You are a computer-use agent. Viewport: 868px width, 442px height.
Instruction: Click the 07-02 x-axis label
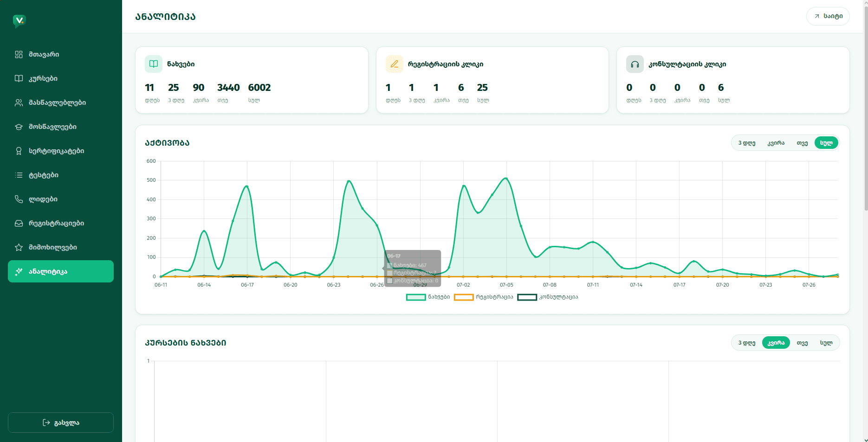[x=463, y=285]
